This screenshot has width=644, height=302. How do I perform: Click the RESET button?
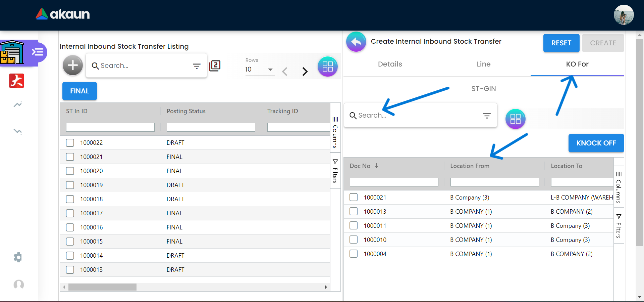pyautogui.click(x=561, y=43)
